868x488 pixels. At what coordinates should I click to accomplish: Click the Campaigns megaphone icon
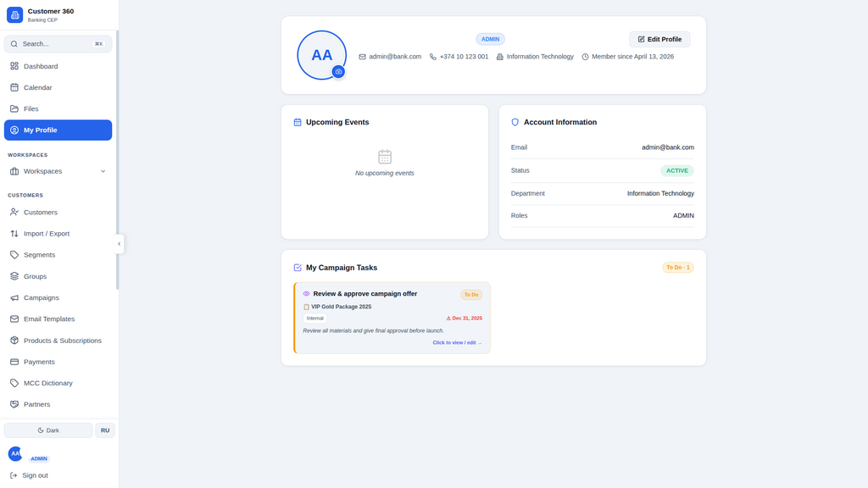[x=14, y=297]
